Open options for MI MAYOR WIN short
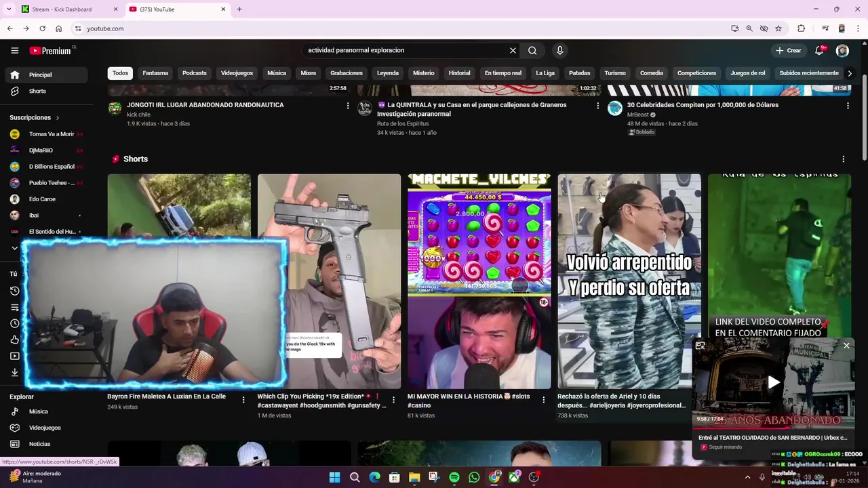The height and width of the screenshot is (488, 868). click(543, 400)
